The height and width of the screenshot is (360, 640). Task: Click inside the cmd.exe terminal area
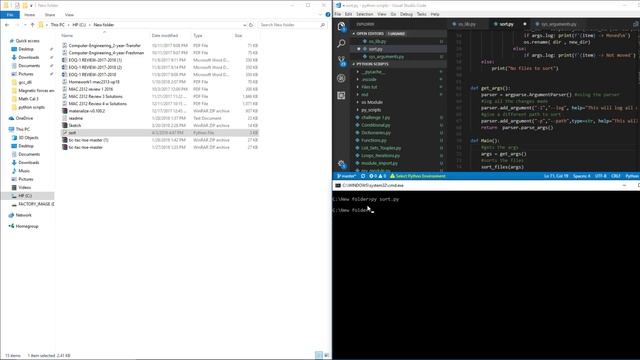486,274
